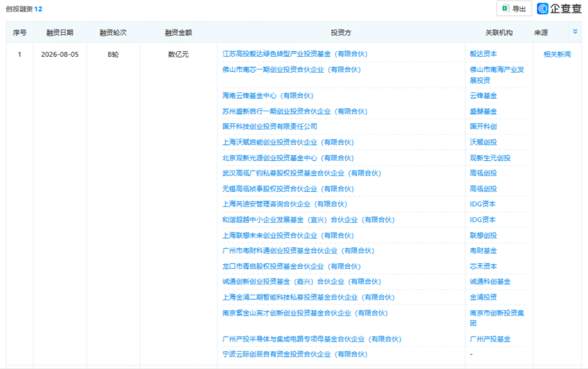The image size is (588, 369).
Task: Open 南京市创新投资集团 institution link
Action: (x=497, y=318)
